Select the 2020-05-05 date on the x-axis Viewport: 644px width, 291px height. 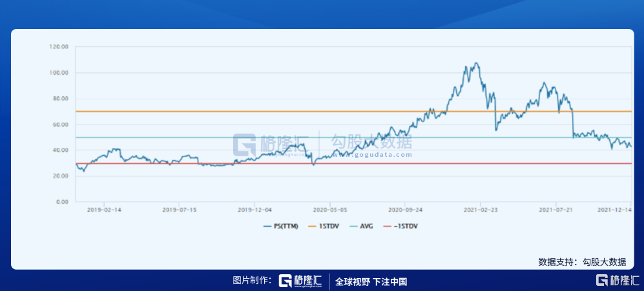point(330,210)
